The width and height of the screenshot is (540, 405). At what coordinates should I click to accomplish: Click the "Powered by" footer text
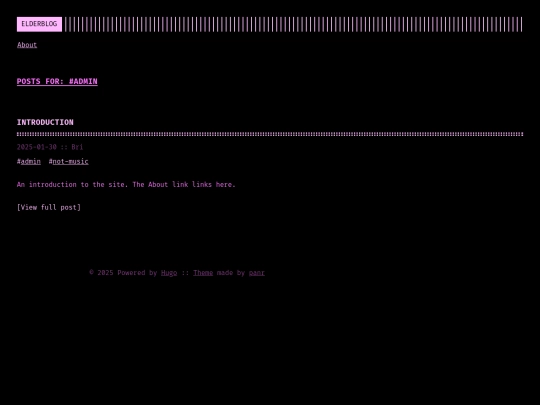137,273
